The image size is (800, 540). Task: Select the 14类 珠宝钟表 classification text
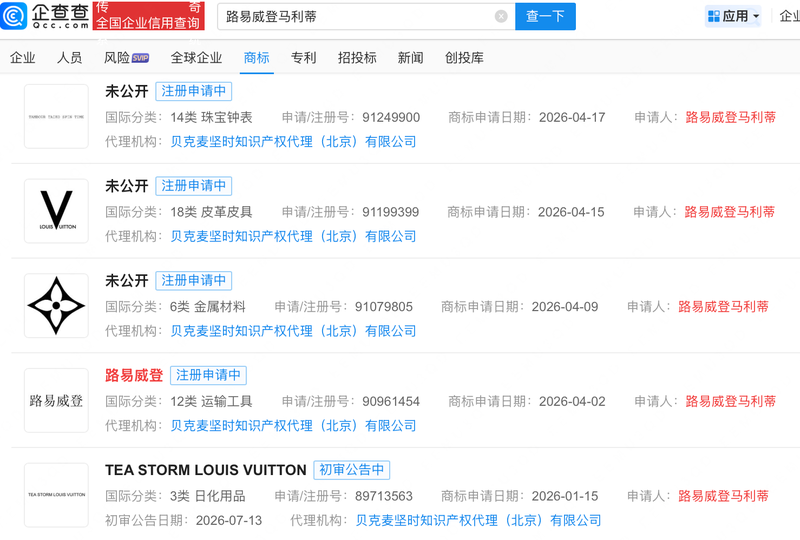click(x=211, y=117)
